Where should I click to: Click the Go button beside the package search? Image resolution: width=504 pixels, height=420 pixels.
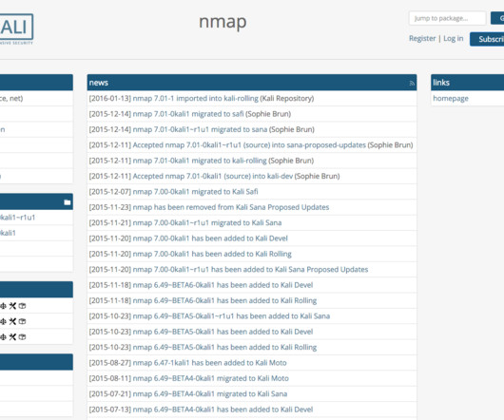(497, 18)
